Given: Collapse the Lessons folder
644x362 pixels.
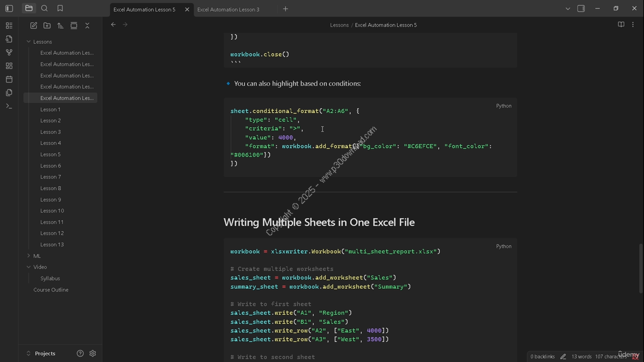Looking at the screenshot, I should (29, 42).
